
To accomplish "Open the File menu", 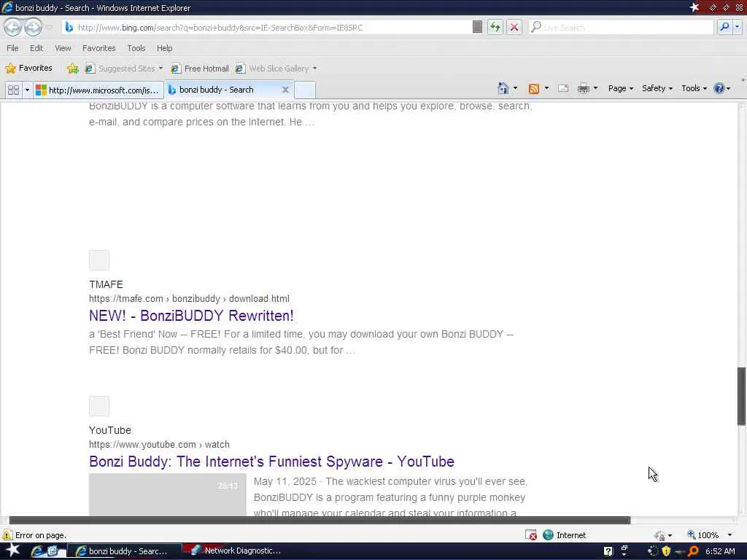I will [12, 48].
